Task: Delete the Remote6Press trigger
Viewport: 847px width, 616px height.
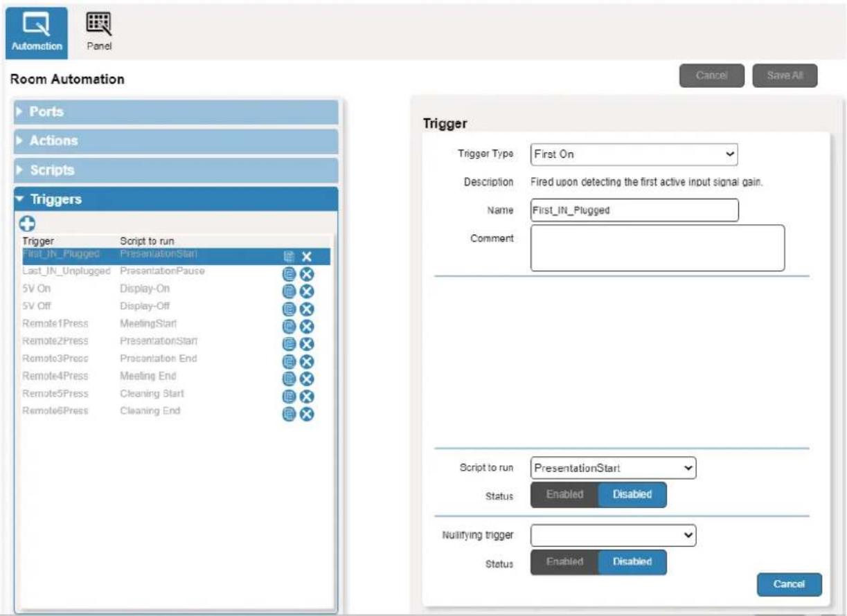Action: 307,414
